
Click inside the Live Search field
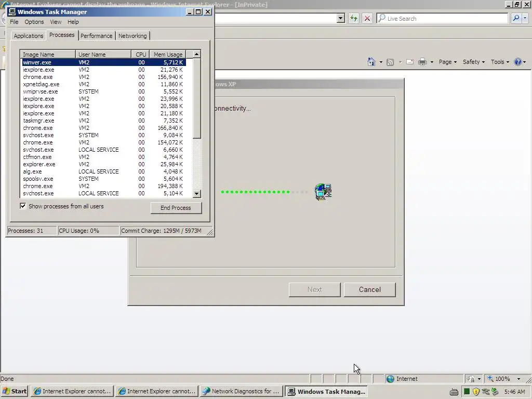(x=443, y=18)
